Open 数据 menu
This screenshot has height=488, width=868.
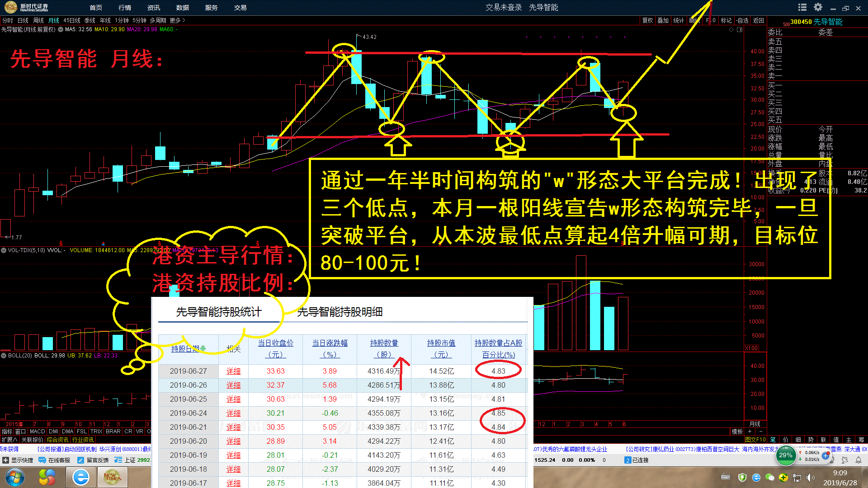[183, 8]
